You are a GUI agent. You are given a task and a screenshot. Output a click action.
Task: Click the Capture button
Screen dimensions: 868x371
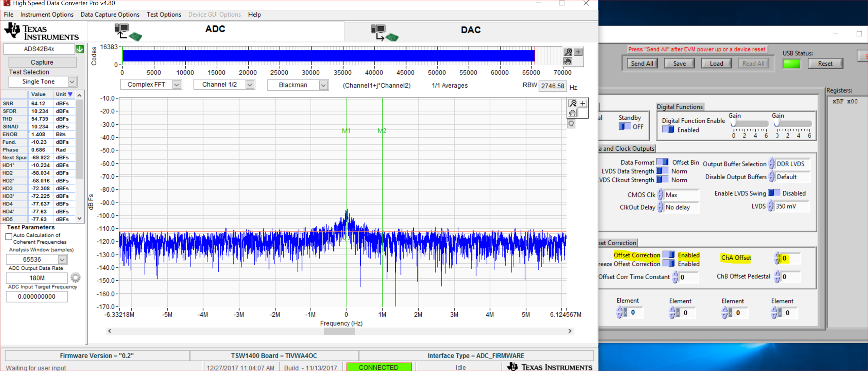[x=42, y=62]
